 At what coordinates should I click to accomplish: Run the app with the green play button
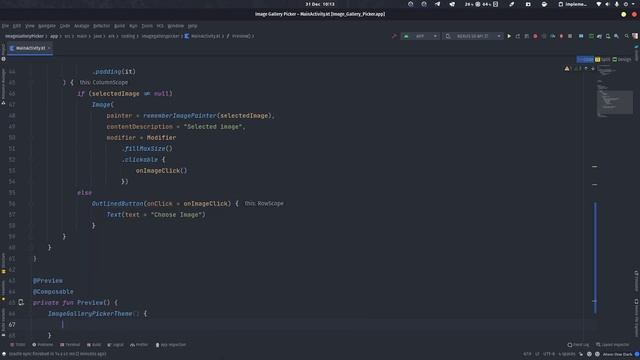point(509,36)
